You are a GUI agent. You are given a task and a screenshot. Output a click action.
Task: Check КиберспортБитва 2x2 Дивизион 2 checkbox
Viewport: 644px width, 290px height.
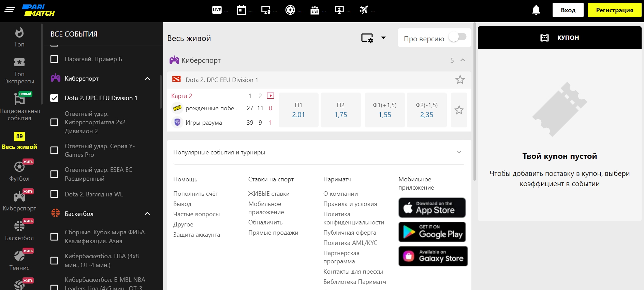point(54,122)
